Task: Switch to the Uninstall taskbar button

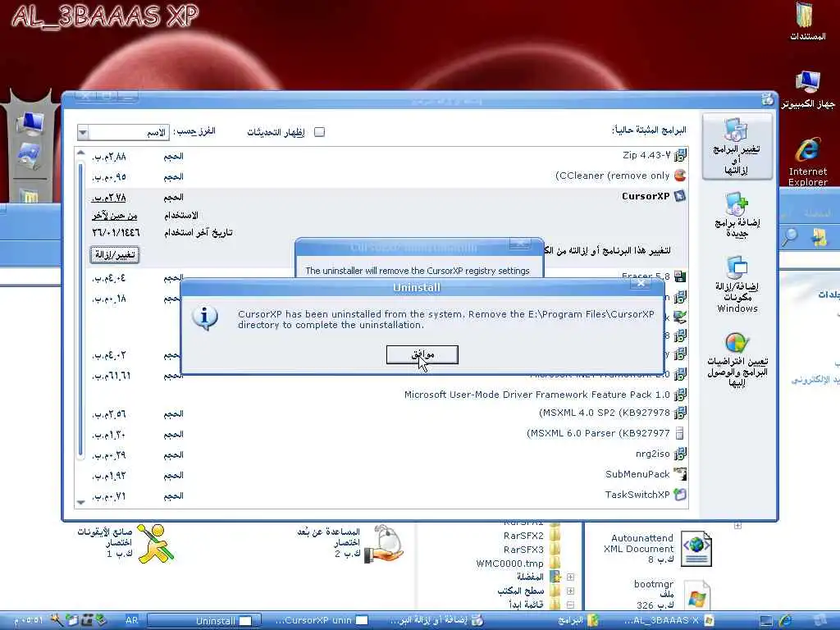Action: click(x=204, y=620)
